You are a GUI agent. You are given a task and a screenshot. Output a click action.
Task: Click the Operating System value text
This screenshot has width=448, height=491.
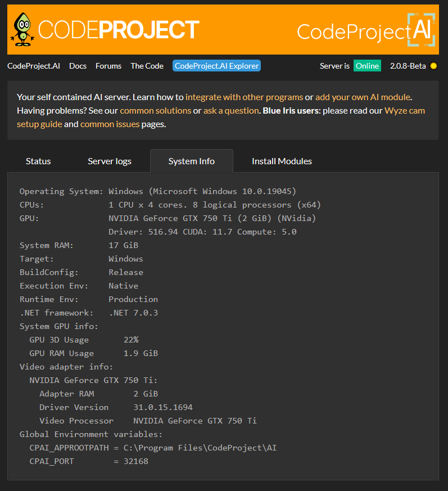(x=202, y=191)
